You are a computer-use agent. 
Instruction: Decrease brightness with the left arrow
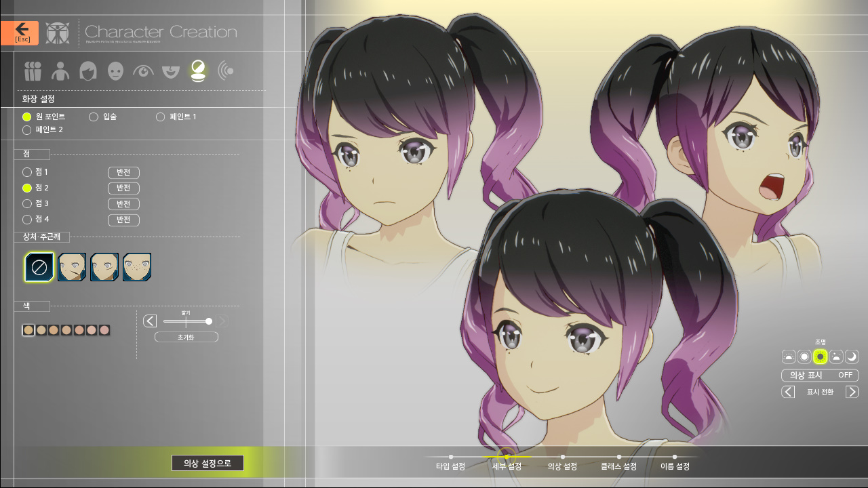[150, 321]
